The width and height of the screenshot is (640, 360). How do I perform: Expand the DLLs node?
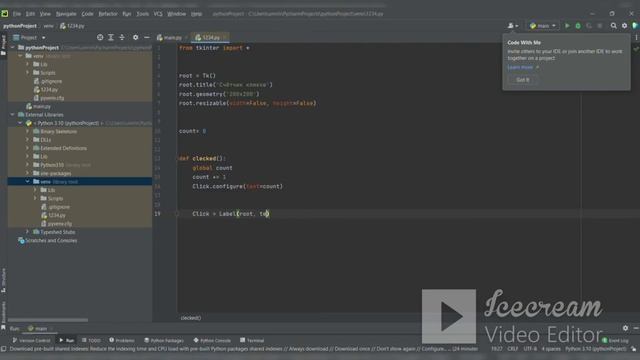(x=28, y=140)
